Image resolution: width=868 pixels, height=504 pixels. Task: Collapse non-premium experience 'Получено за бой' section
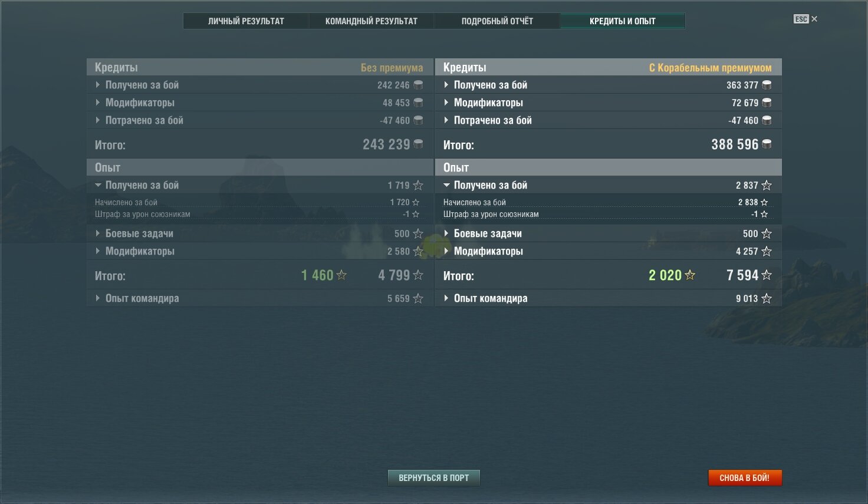pos(259,185)
